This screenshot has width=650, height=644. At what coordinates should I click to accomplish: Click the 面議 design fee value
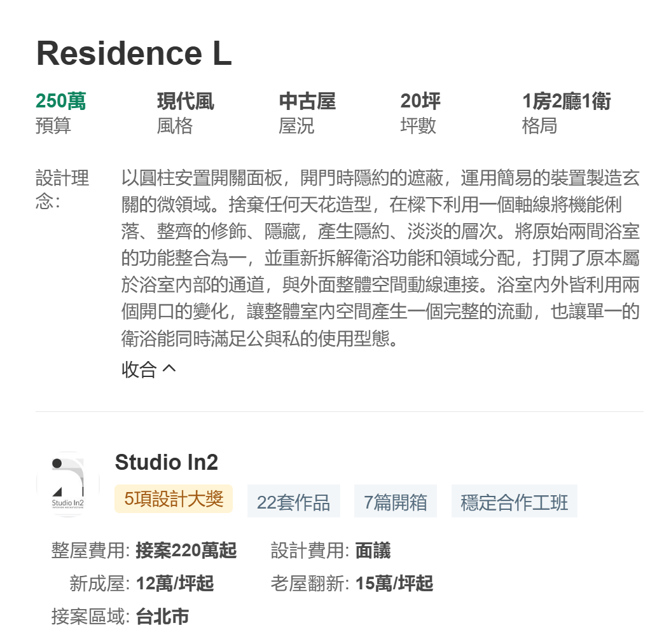point(373,551)
